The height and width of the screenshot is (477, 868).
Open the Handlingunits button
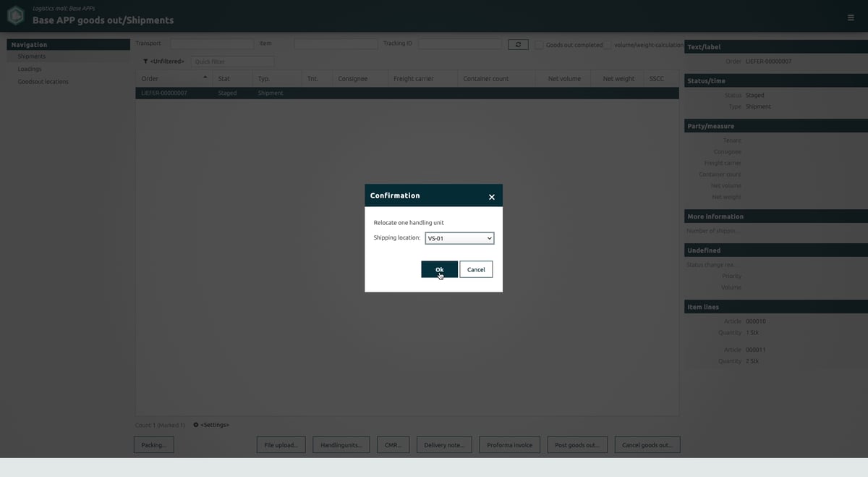click(x=342, y=444)
